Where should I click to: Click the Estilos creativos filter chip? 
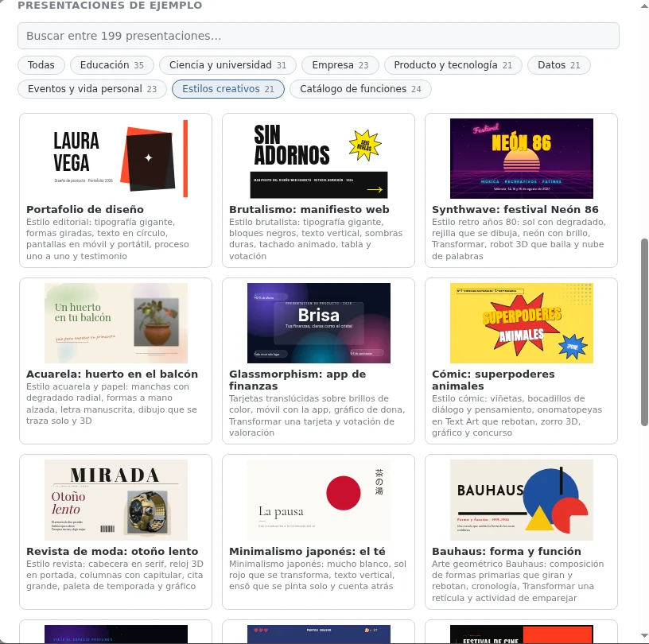[228, 89]
